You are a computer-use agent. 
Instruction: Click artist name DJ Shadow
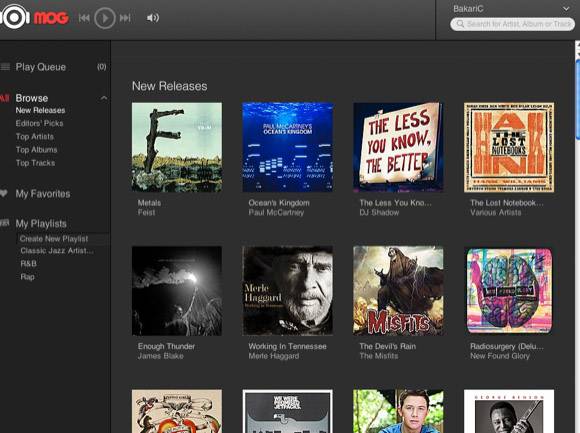point(379,213)
